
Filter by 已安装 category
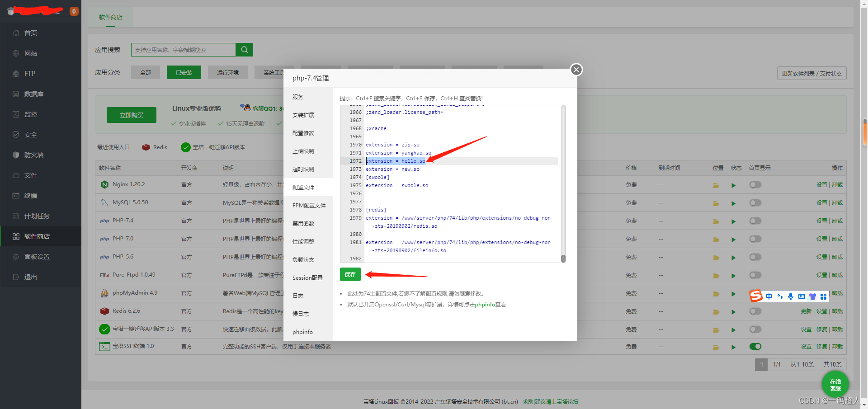[x=184, y=72]
